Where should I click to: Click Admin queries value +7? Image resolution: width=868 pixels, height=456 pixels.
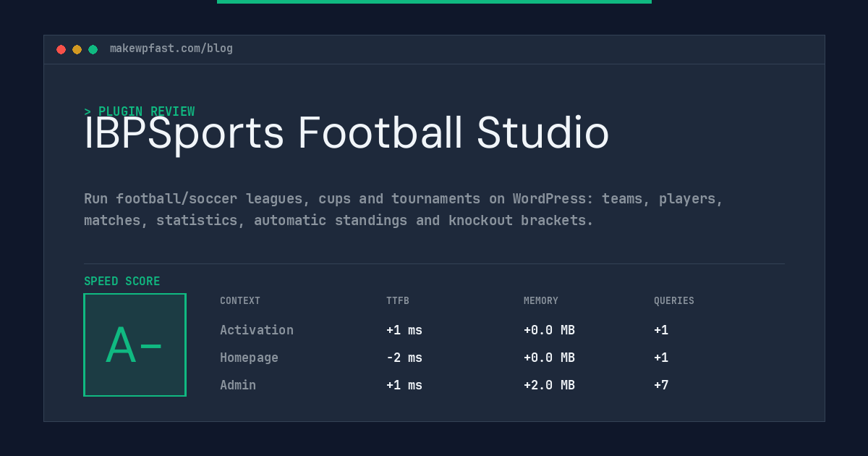pyautogui.click(x=661, y=385)
